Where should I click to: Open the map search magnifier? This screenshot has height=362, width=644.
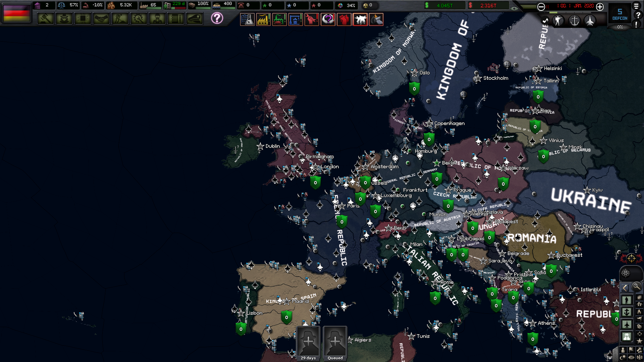point(636,287)
